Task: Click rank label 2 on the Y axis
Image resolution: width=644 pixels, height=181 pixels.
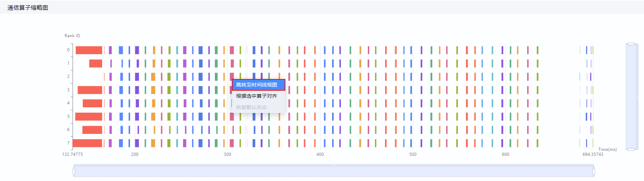Action: 68,77
